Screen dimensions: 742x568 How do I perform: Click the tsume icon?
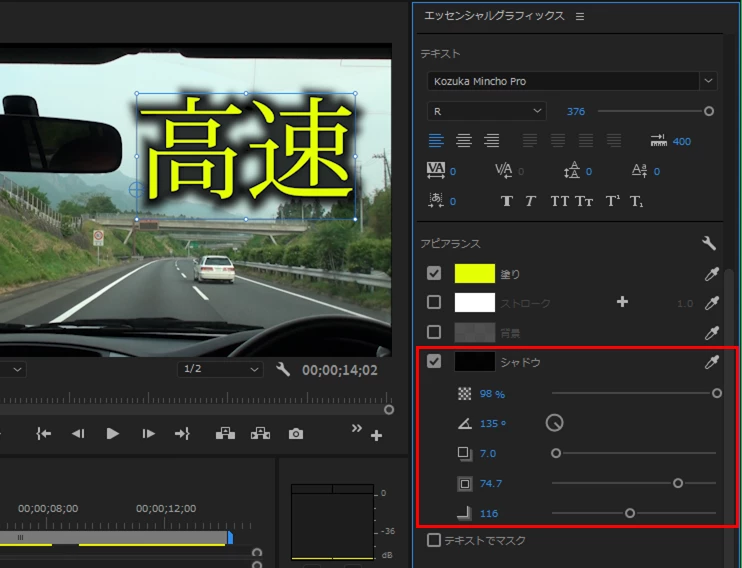point(435,200)
